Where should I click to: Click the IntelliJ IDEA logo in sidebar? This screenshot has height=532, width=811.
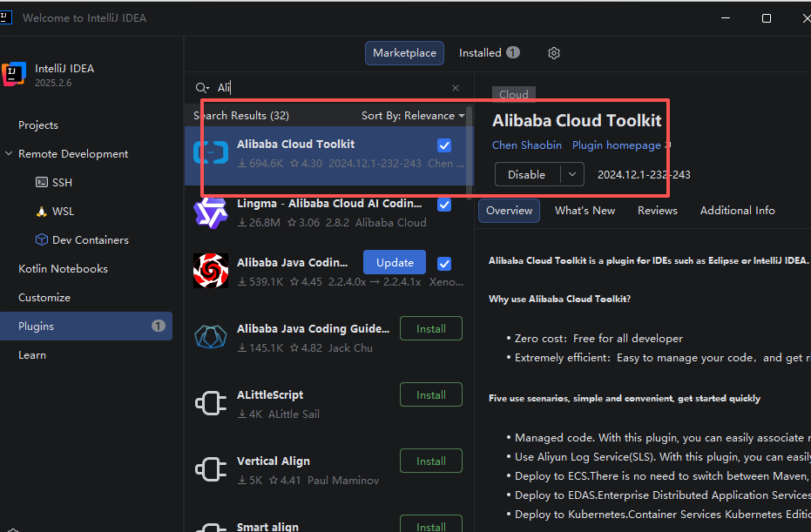(x=14, y=74)
